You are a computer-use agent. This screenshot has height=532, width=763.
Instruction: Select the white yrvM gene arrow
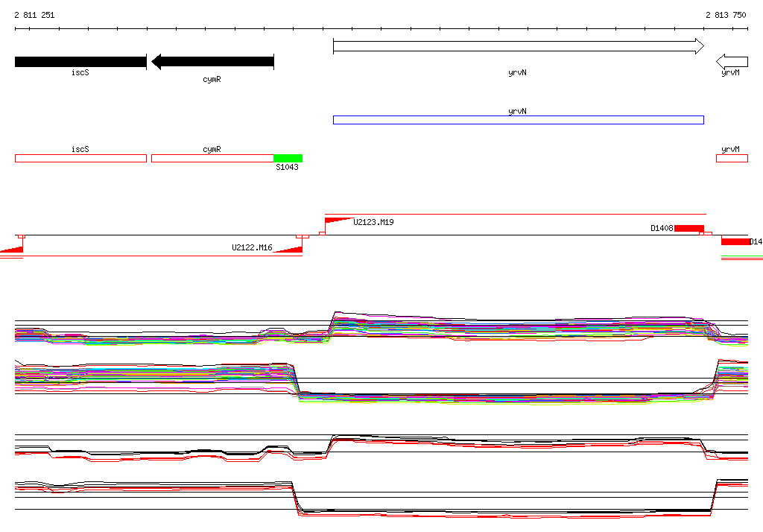(732, 62)
